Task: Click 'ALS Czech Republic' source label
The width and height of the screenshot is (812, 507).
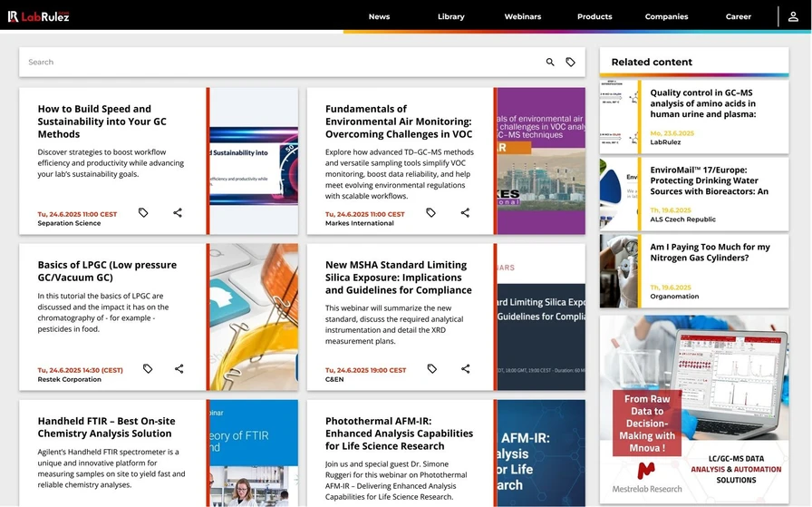Action: pos(682,219)
